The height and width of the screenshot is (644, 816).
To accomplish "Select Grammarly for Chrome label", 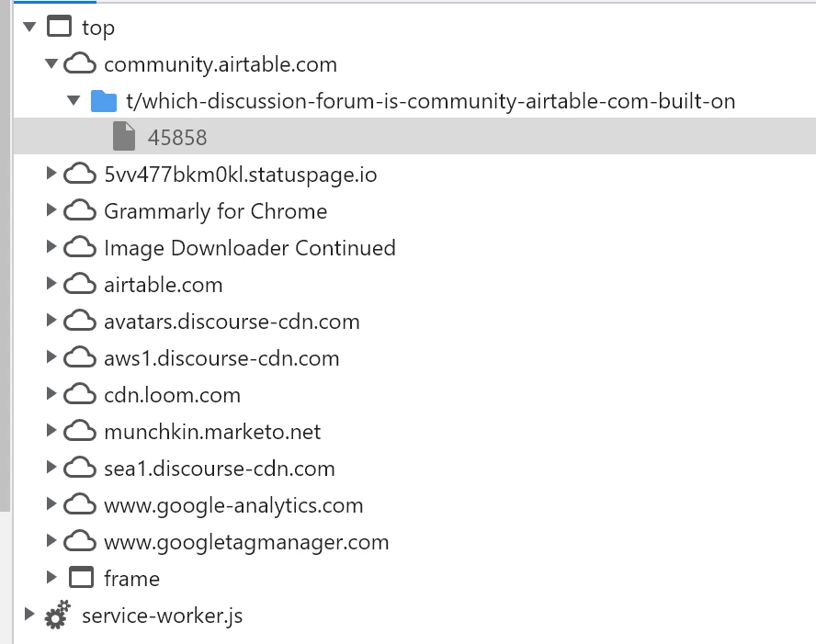I will pyautogui.click(x=215, y=211).
